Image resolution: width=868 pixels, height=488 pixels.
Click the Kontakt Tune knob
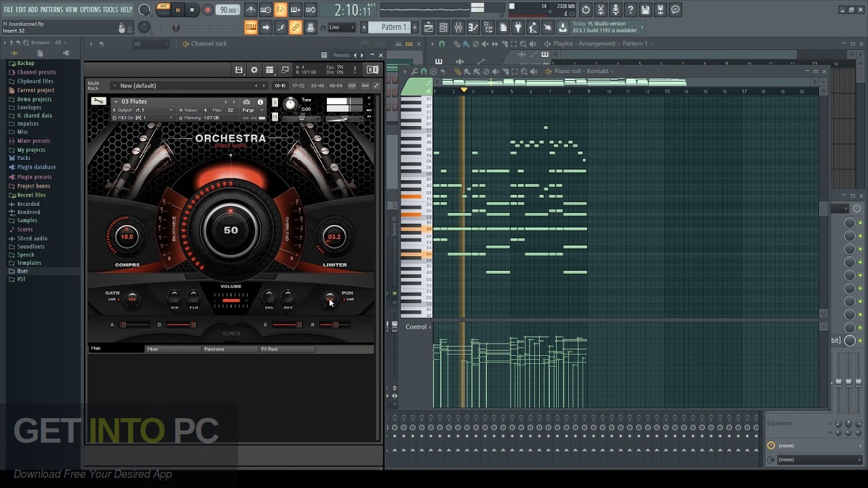[x=290, y=104]
